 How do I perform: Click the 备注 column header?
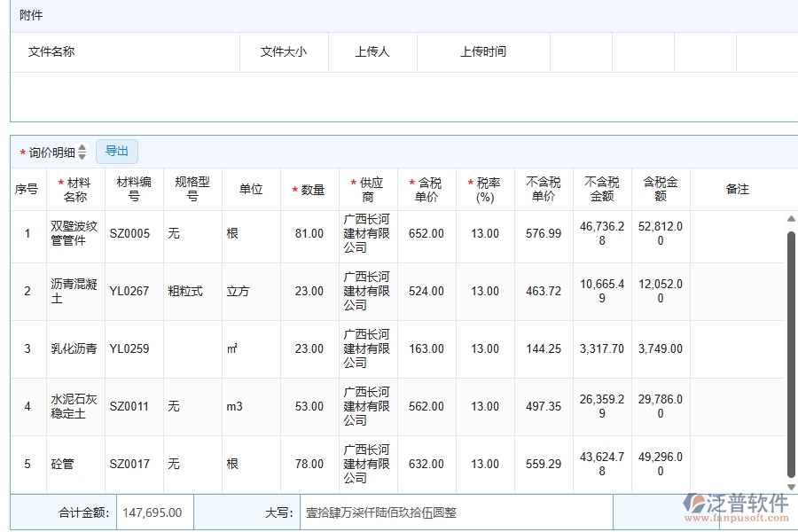(738, 188)
